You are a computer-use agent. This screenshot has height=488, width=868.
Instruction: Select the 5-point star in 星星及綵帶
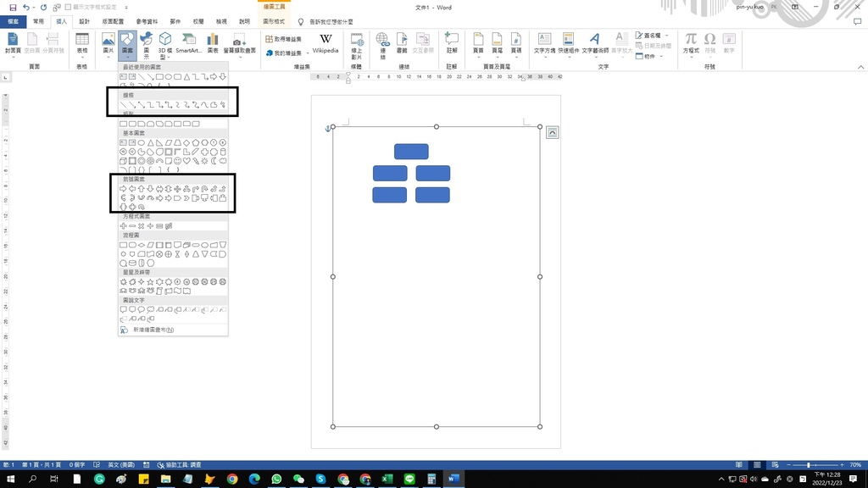(x=150, y=281)
